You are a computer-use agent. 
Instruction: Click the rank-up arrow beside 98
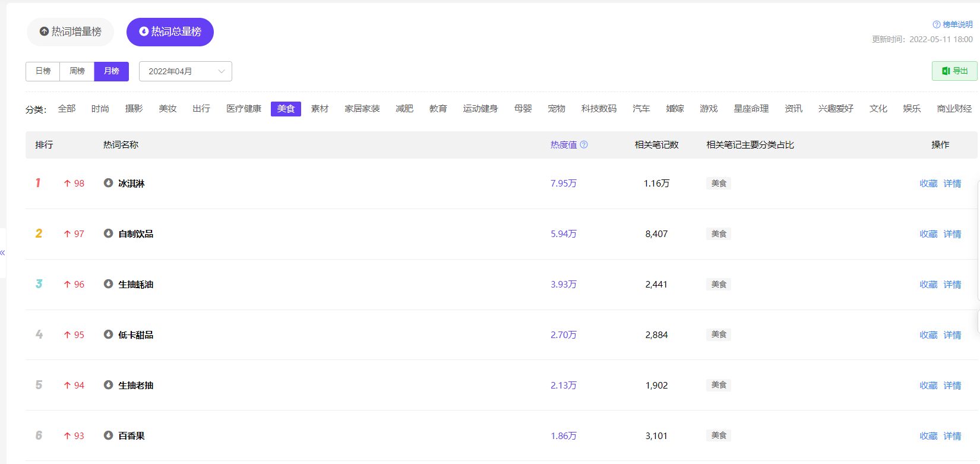tap(67, 184)
